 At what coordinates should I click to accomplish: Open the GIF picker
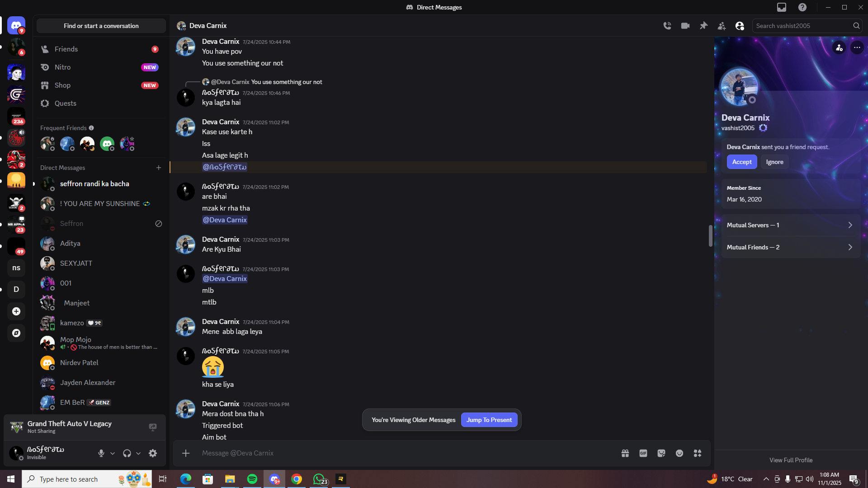click(643, 453)
